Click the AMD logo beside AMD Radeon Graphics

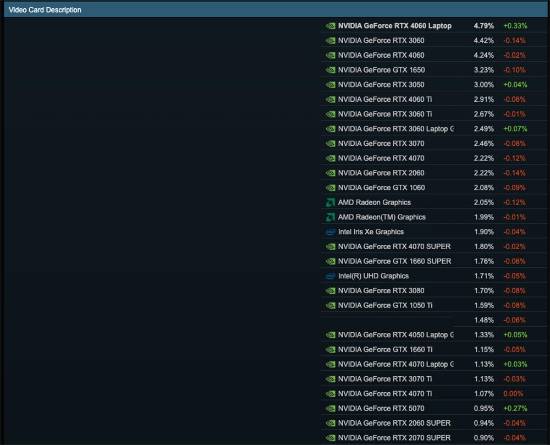pyautogui.click(x=330, y=203)
